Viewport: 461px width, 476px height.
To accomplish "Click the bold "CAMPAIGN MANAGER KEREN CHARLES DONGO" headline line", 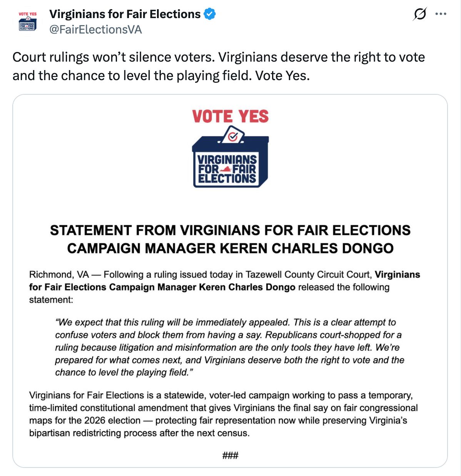I will 230,248.
